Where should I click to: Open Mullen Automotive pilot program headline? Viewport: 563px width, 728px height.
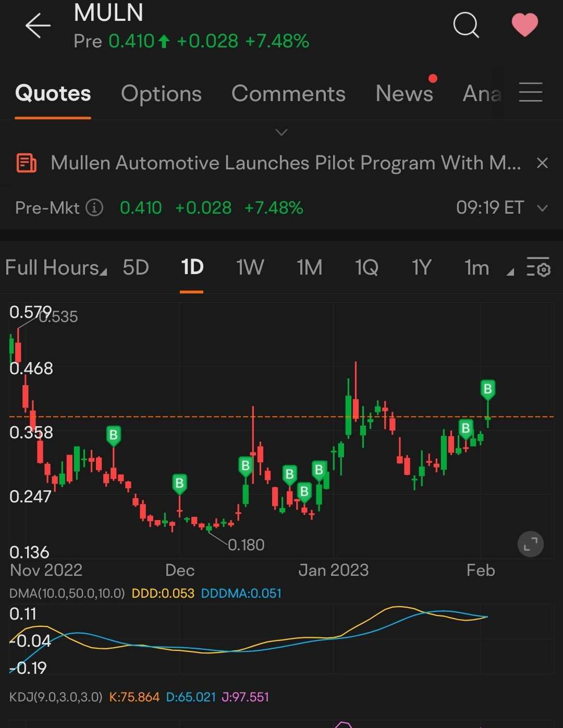click(x=286, y=163)
